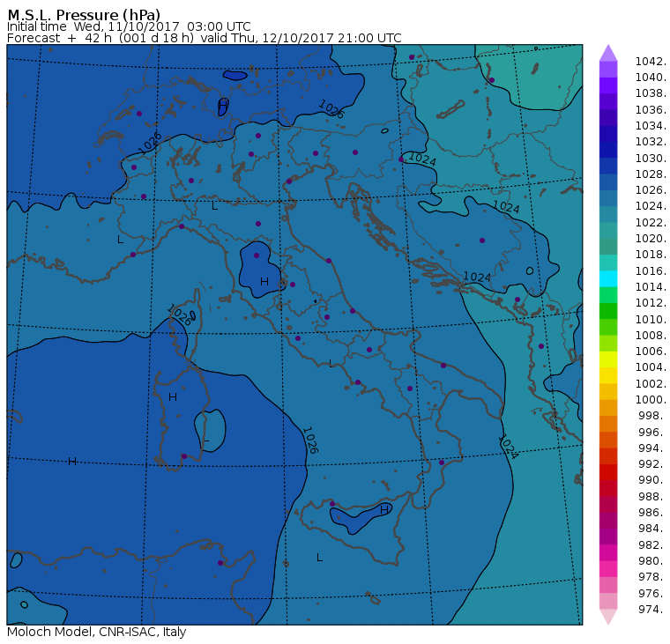Viewport: 670px width, 644px height.
Task: Click the H marker over Sardinia
Action: pos(173,397)
